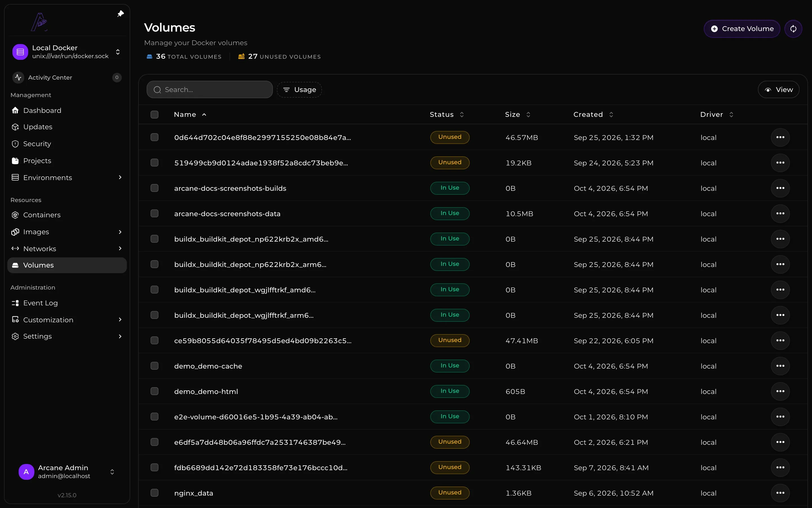Check the nginx_data volume checkbox

click(154, 493)
